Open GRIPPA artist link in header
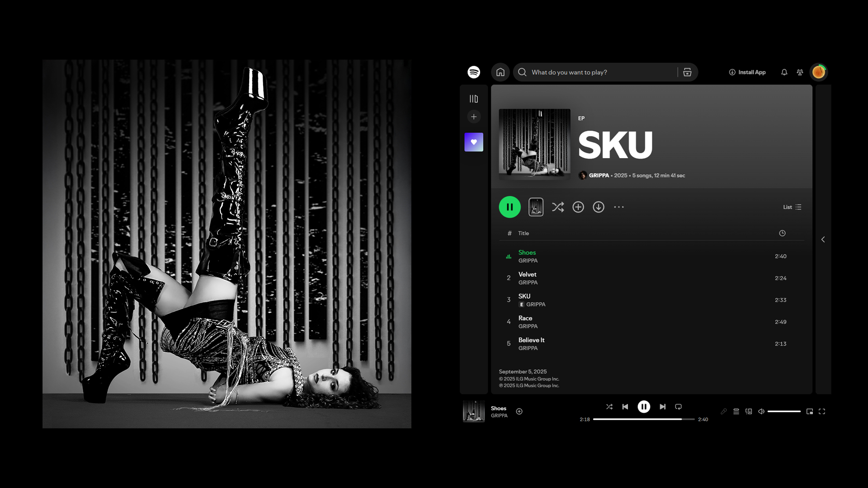 pyautogui.click(x=599, y=175)
